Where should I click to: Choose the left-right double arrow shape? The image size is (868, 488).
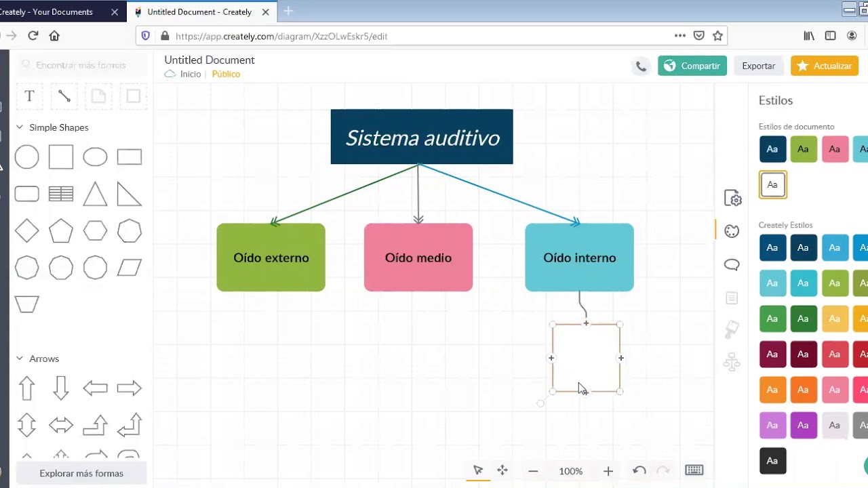(x=61, y=426)
